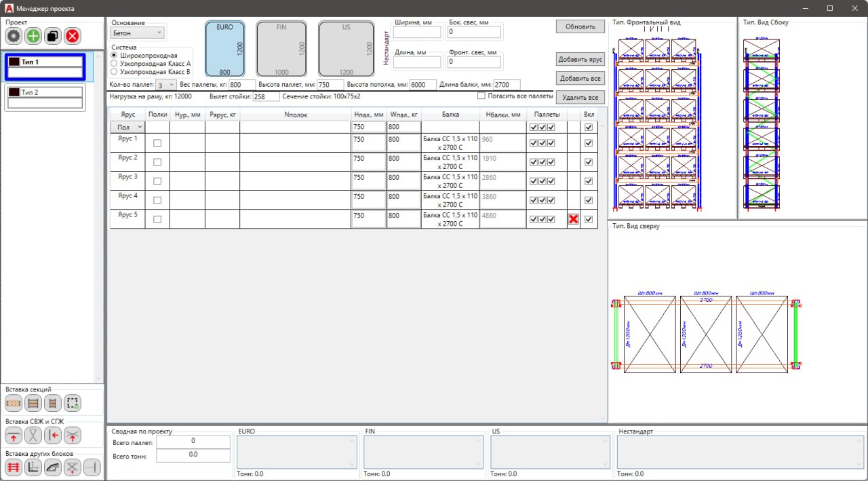Screen dimensions: 868x481
Task: Click the dashed-selection section insert icon
Action: pos(73,404)
